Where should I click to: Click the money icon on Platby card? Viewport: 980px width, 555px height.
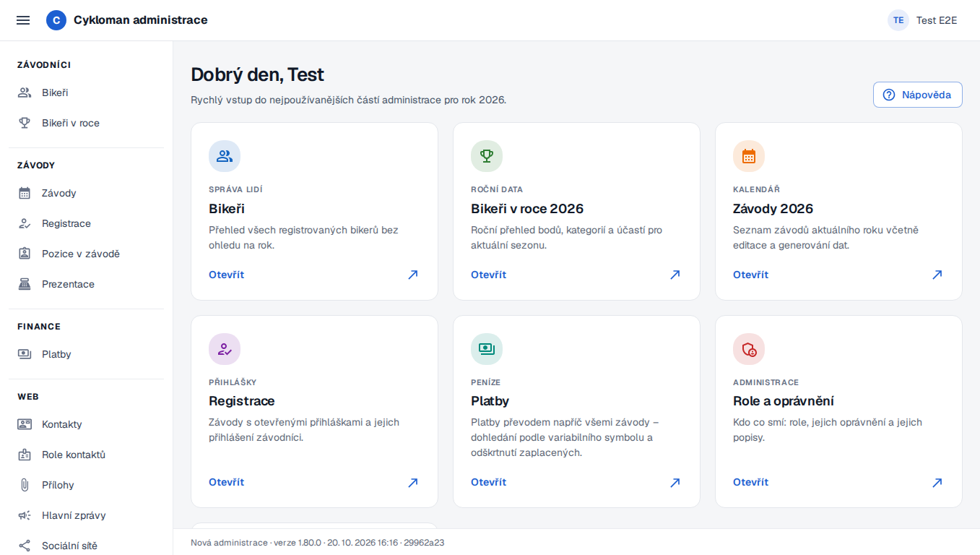point(487,349)
